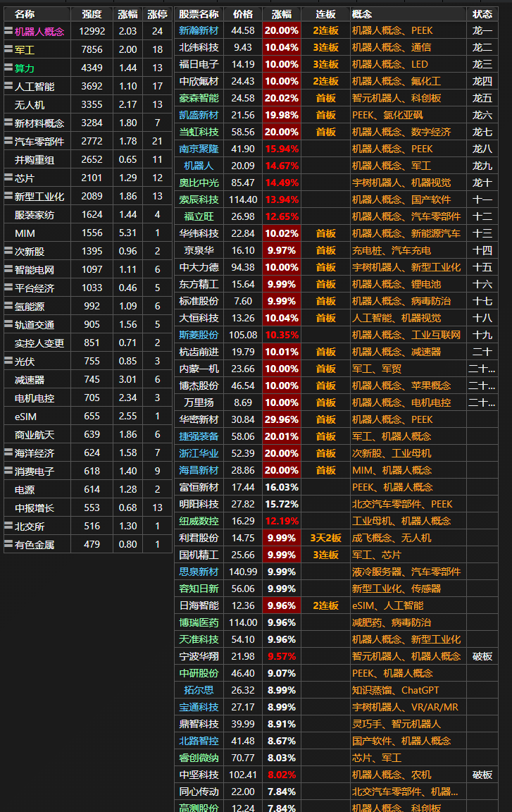Viewport: 512px width, 812px height.
Task: Click the list icon beside 北交所
Action: 8,526
